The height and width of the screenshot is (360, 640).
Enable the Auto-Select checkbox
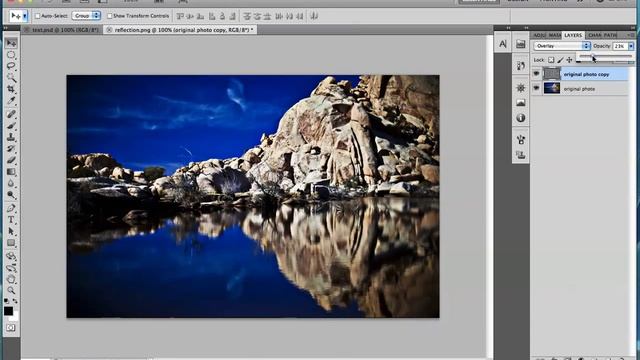38,16
